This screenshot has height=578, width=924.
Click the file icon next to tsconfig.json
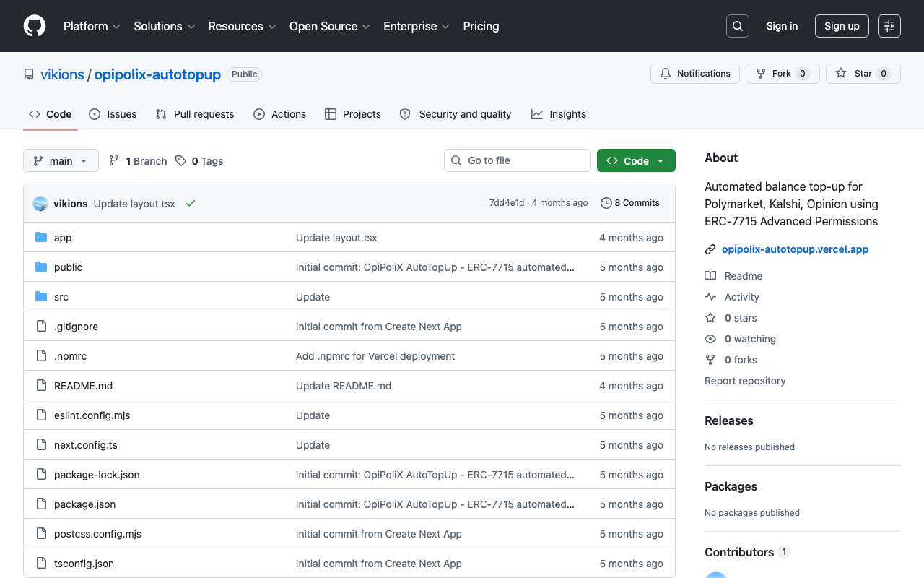tap(41, 564)
